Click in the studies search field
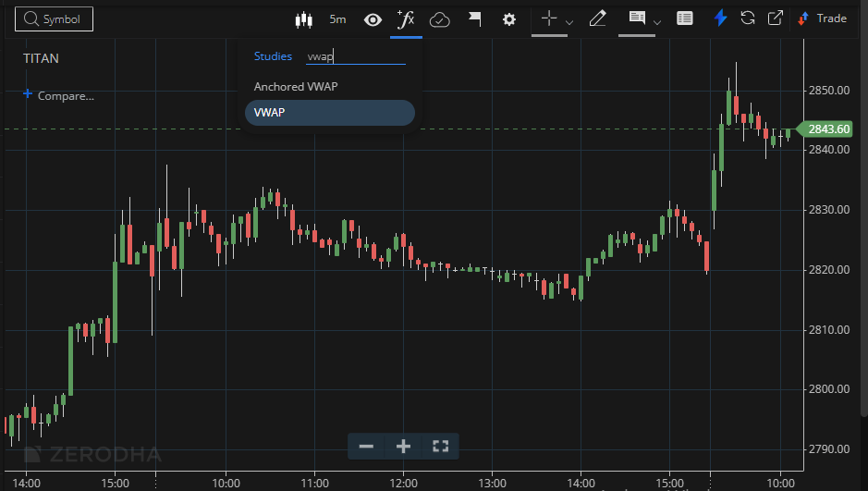Image resolution: width=868 pixels, height=491 pixels. [x=355, y=56]
